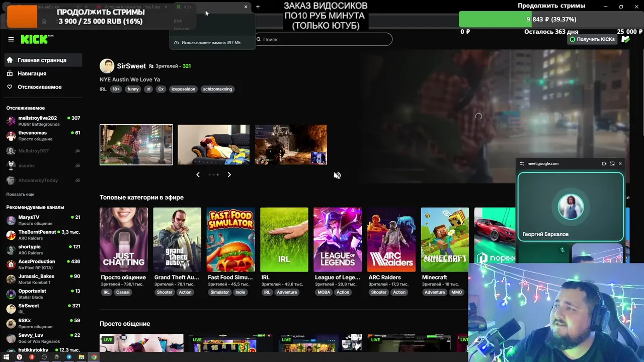Open ARC Raiders category card

point(391,239)
